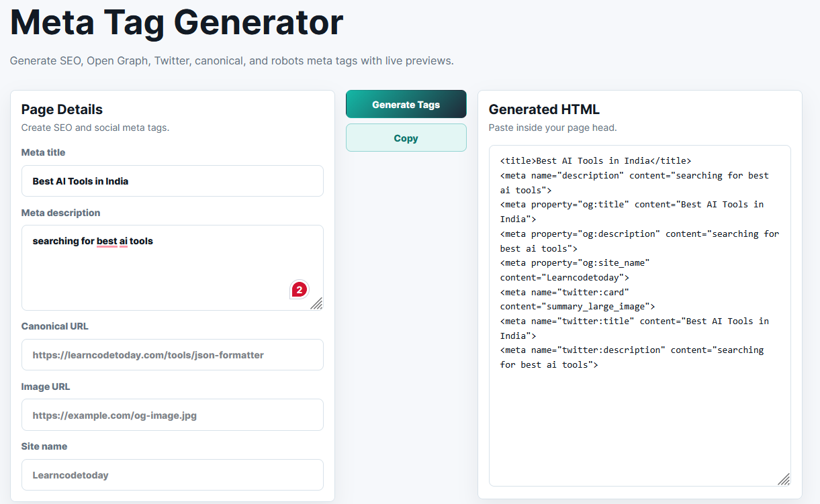Click the subtitle about SEO and Open Graph tags
This screenshot has width=820, height=504.
point(232,61)
